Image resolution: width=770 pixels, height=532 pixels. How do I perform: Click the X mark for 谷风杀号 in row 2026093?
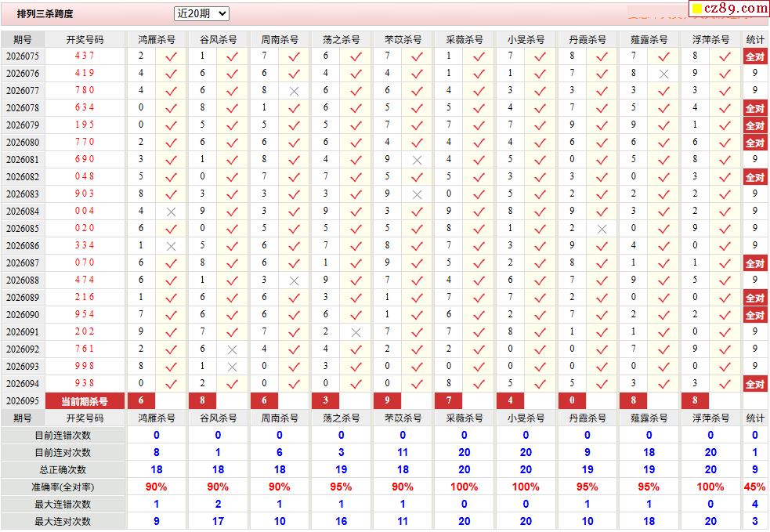click(x=233, y=367)
